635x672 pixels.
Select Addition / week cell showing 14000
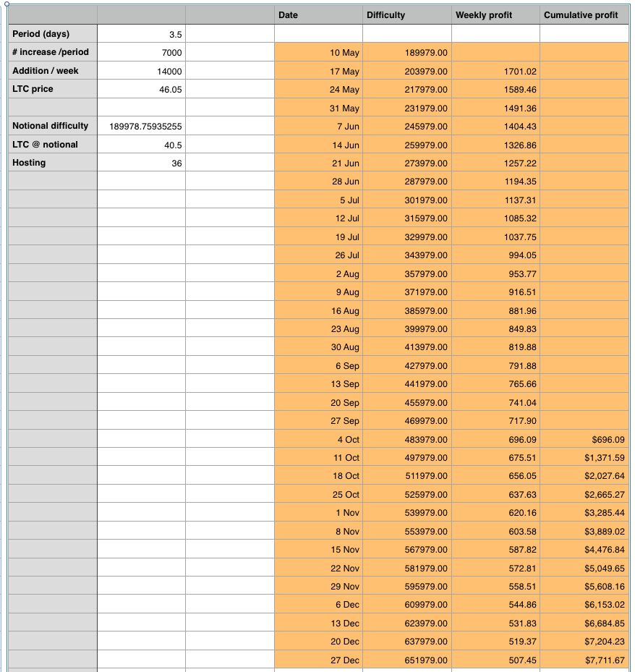(x=142, y=70)
